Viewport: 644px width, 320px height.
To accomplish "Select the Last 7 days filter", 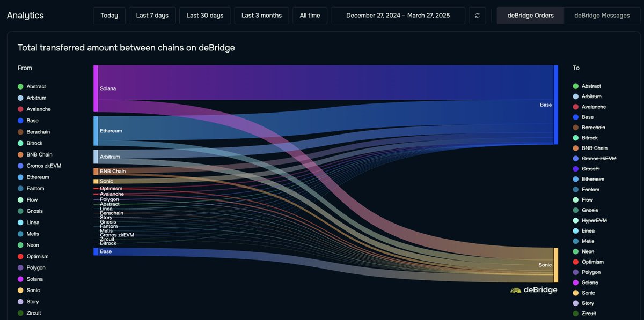I will point(152,16).
